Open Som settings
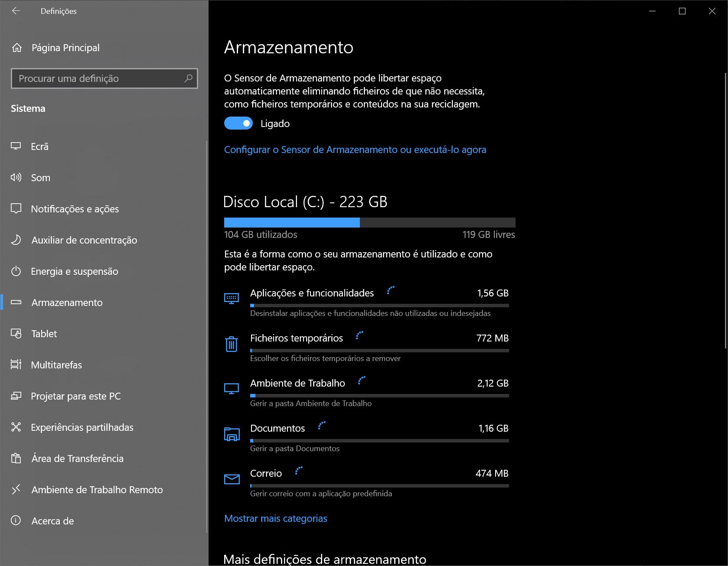Image resolution: width=728 pixels, height=566 pixels. pos(104,178)
